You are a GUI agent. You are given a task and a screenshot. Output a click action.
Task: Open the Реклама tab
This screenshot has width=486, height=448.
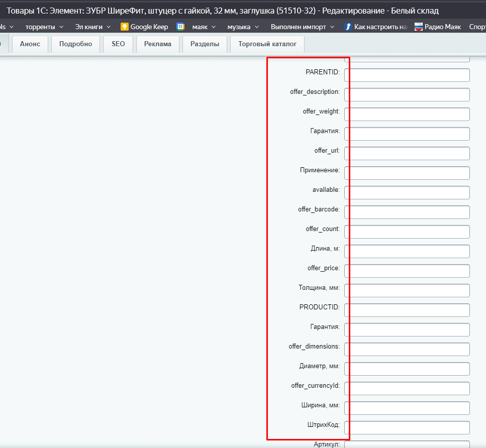158,44
